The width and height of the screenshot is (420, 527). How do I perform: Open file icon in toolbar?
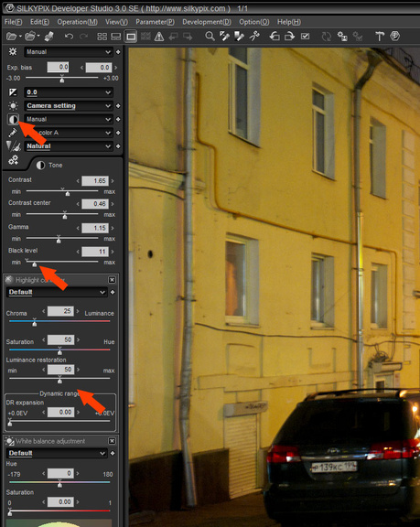click(11, 37)
